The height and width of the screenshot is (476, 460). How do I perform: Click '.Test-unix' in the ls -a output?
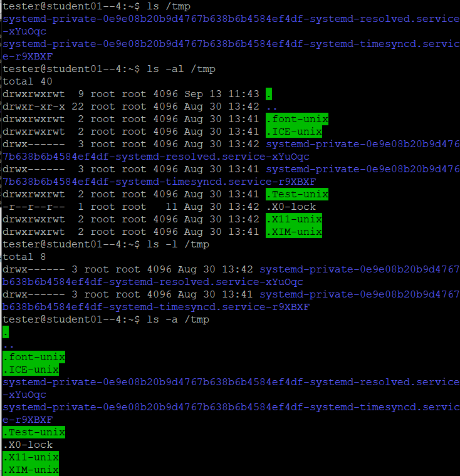pyautogui.click(x=34, y=432)
